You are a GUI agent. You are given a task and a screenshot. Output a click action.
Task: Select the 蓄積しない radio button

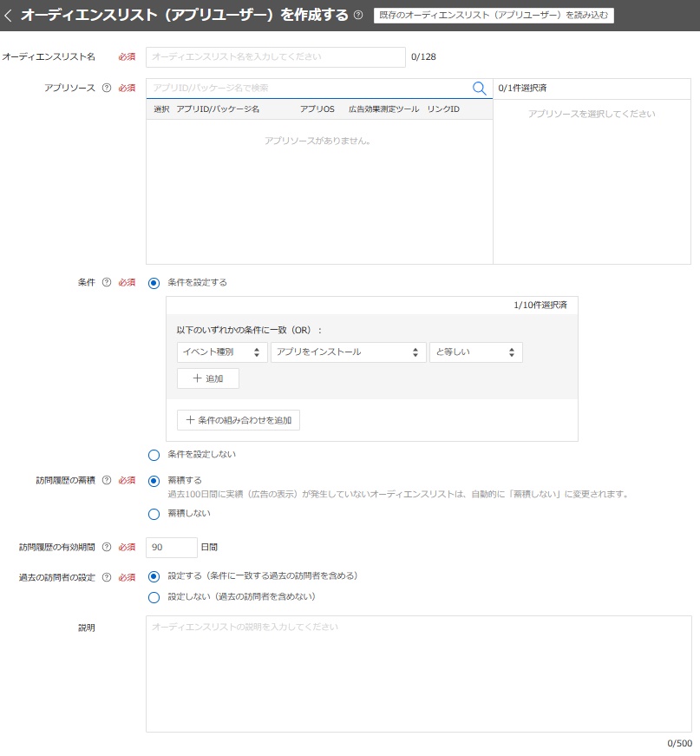coord(154,513)
